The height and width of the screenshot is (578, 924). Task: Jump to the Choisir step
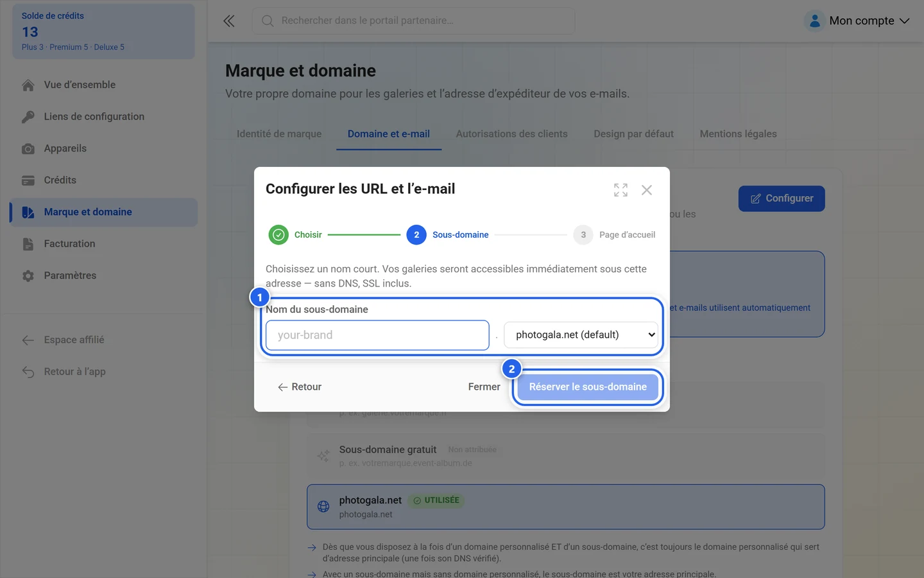295,235
